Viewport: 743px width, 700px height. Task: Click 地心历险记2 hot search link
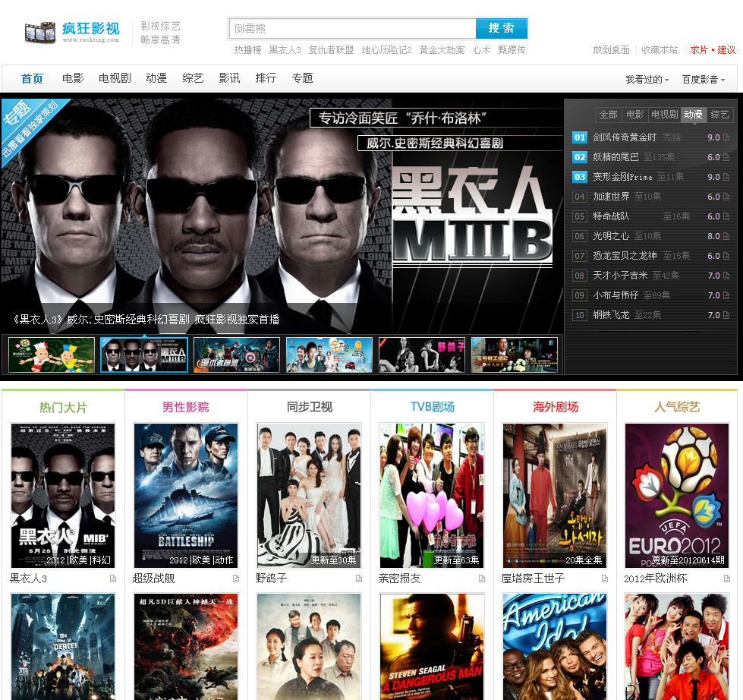[x=386, y=50]
